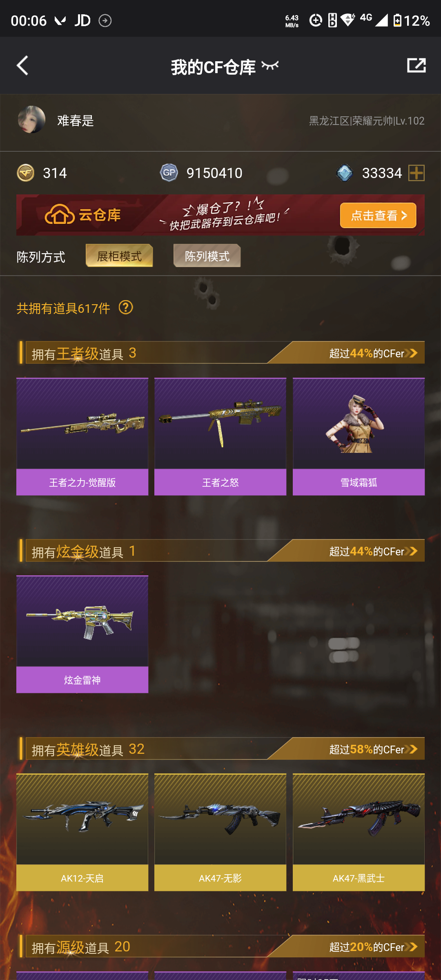Open 炫金雷神 weapon thumbnail
Viewport: 441px width, 980px height.
tap(82, 634)
